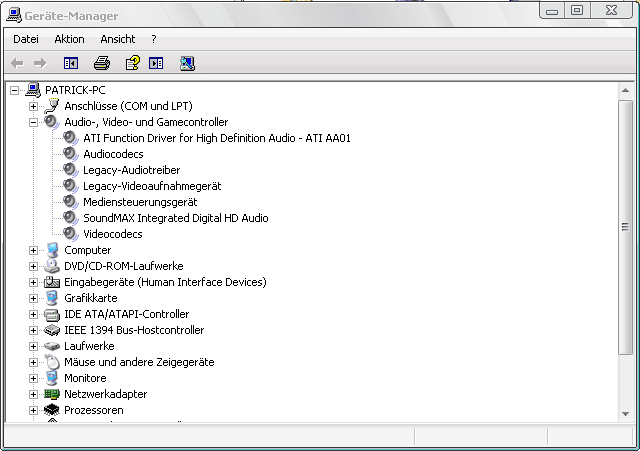
Task: Click the Legacy-Audiotreiber speaker icon
Action: (x=71, y=170)
